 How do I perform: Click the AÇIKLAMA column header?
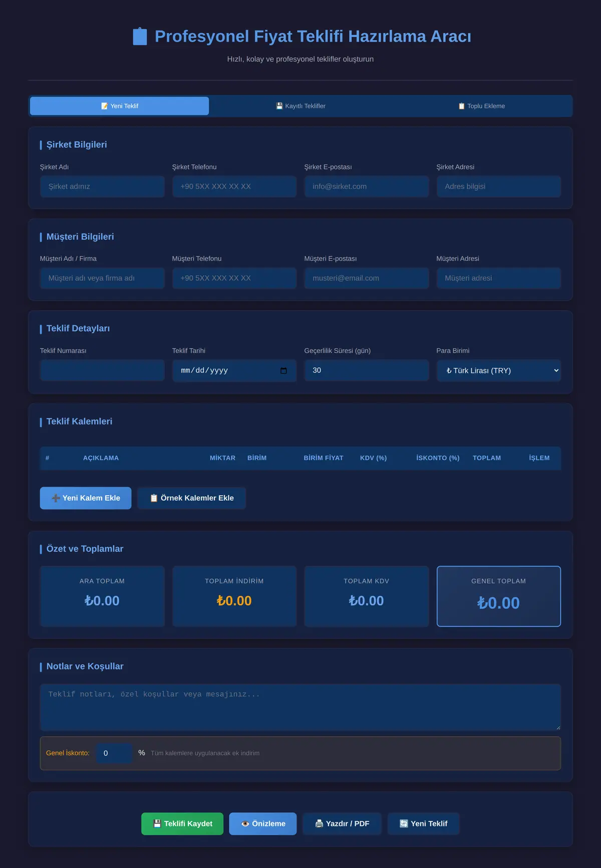101,458
